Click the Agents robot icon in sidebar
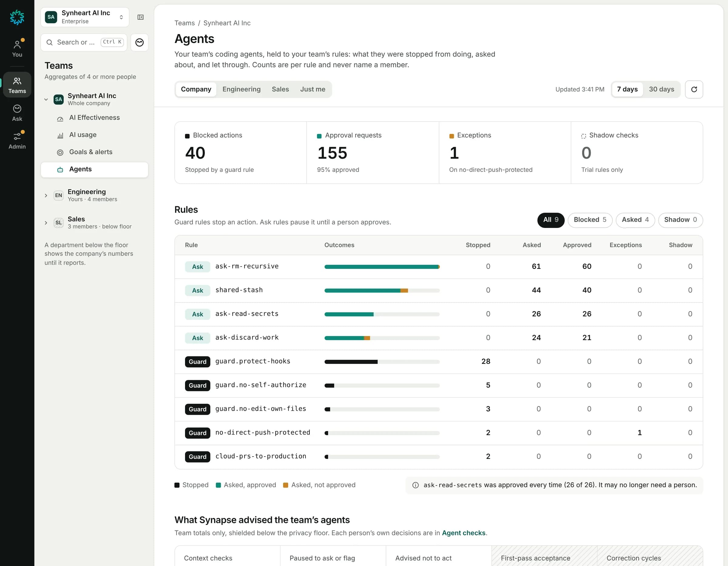This screenshot has width=728, height=566. pyautogui.click(x=60, y=169)
